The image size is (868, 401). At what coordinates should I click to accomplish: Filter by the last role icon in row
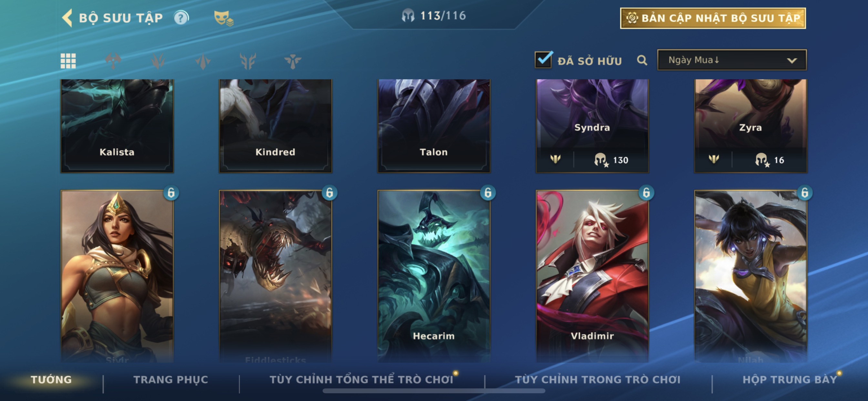pyautogui.click(x=293, y=61)
